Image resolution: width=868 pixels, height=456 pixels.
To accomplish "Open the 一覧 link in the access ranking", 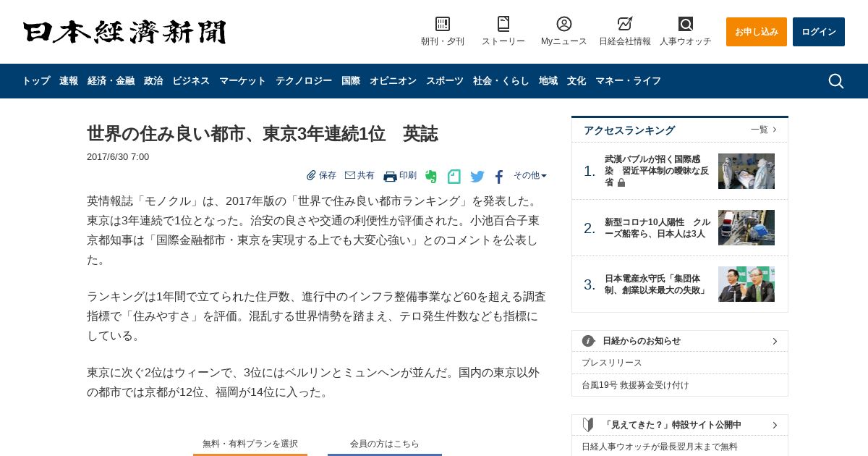I will [x=764, y=130].
